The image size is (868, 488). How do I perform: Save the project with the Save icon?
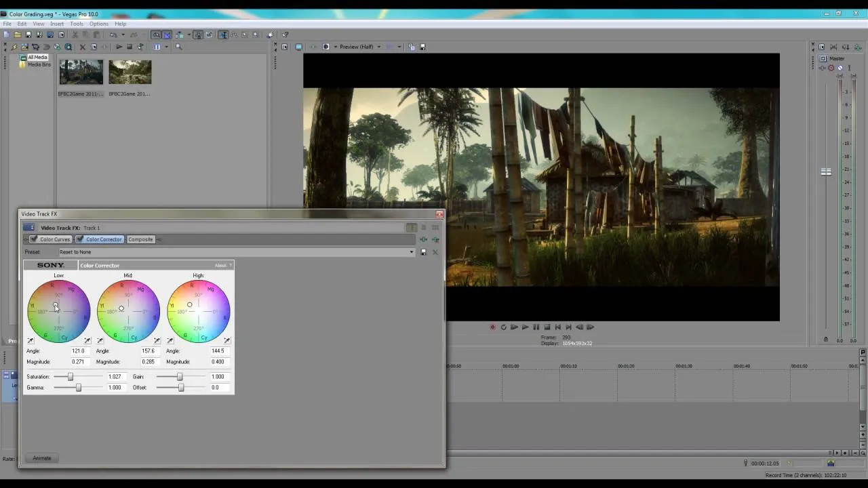pos(28,35)
